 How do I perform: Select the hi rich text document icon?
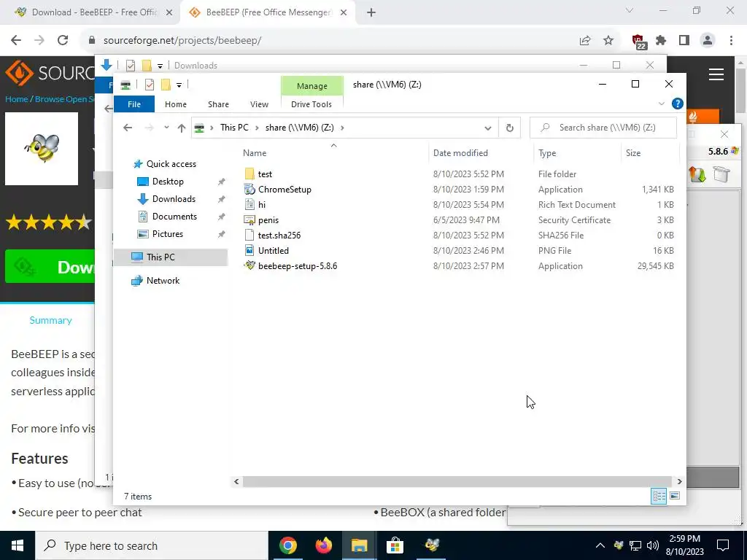249,204
